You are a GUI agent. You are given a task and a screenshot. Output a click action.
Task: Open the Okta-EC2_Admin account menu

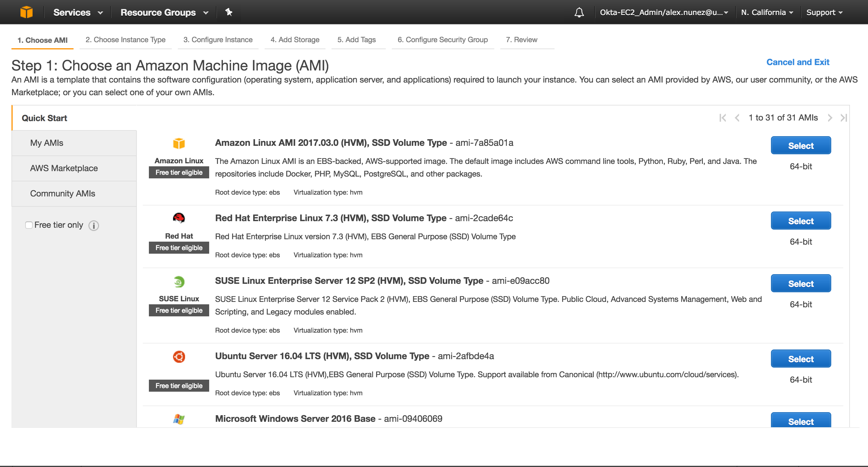tap(664, 12)
